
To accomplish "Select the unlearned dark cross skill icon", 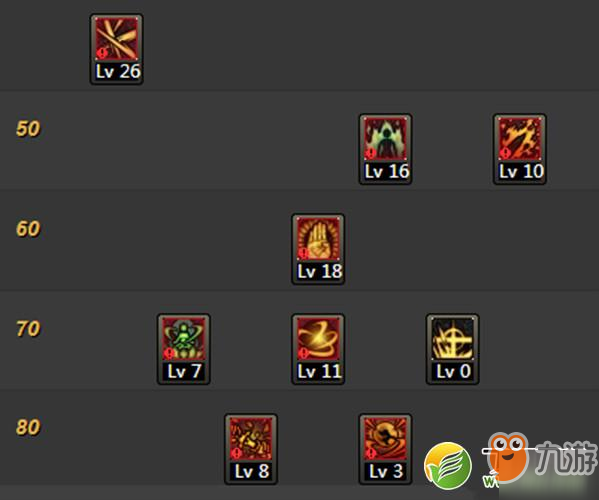I will tap(453, 338).
